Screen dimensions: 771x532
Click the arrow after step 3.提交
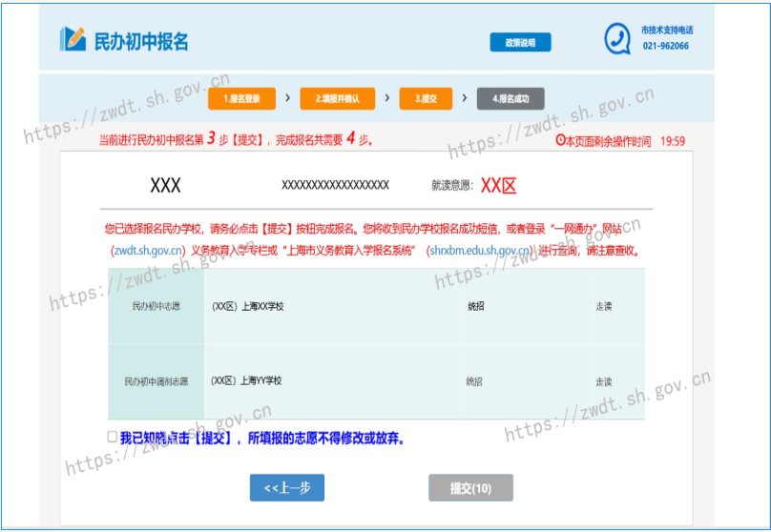point(464,97)
